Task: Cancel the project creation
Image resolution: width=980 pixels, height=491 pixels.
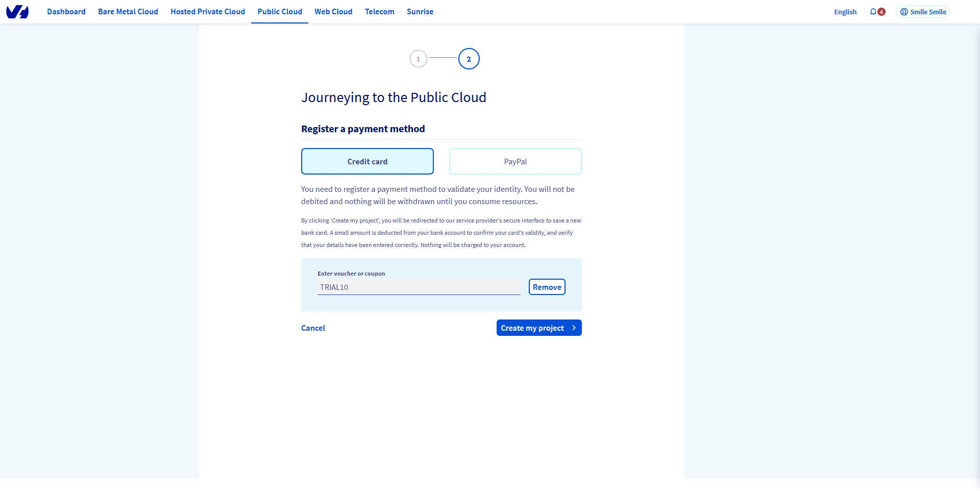Action: 313,328
